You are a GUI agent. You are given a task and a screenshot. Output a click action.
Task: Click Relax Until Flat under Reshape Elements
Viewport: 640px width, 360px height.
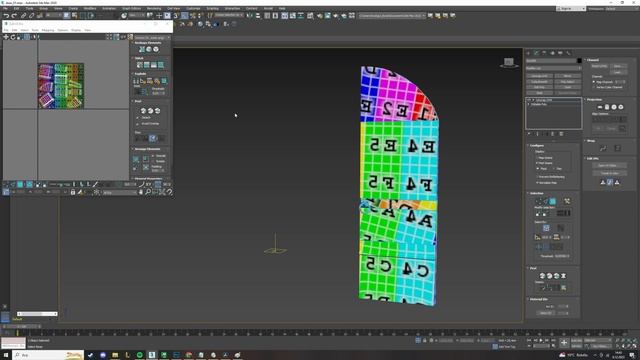[x=156, y=49]
